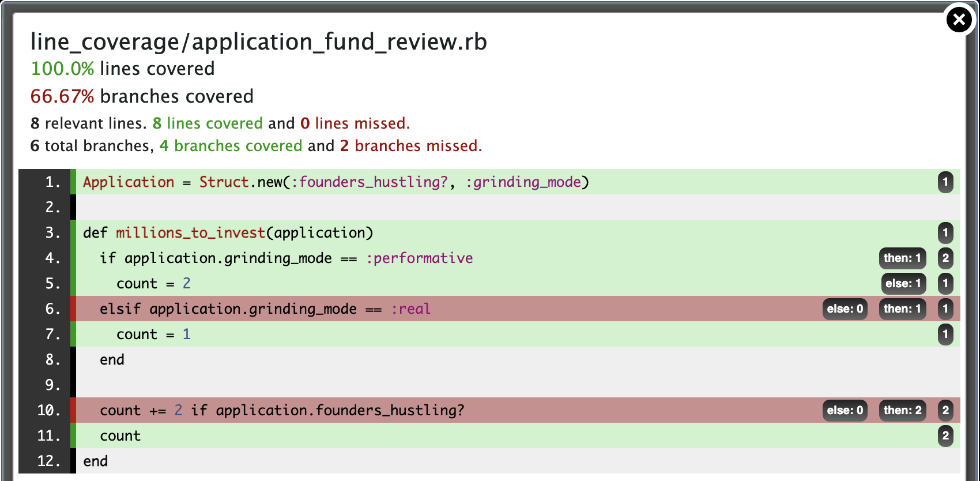
Task: Click the 66.67% branches covered percentage
Action: (62, 96)
